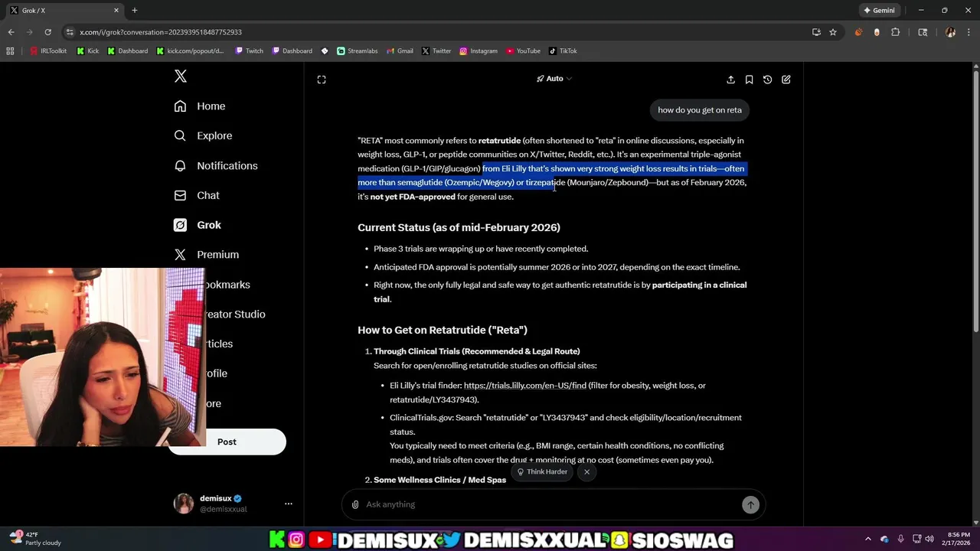Click the 'How to Get on Retatrutide' heading
The image size is (980, 551).
click(443, 330)
